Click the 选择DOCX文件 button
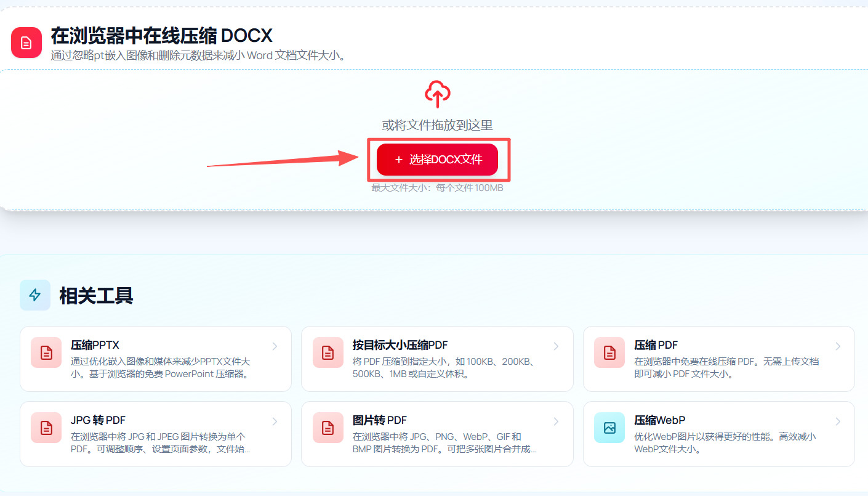This screenshot has width=868, height=496. pos(438,160)
